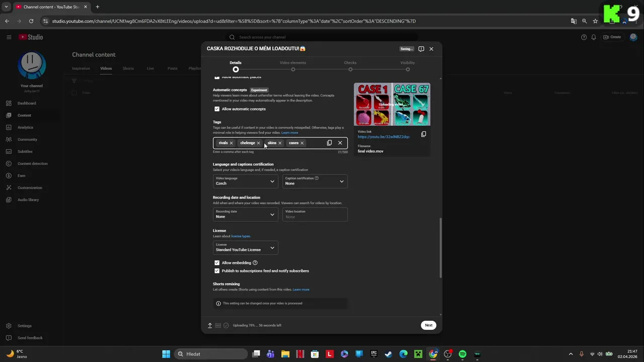Image resolution: width=644 pixels, height=362 pixels.
Task: Click the checks status icon in dialog footer
Action: tap(226, 325)
